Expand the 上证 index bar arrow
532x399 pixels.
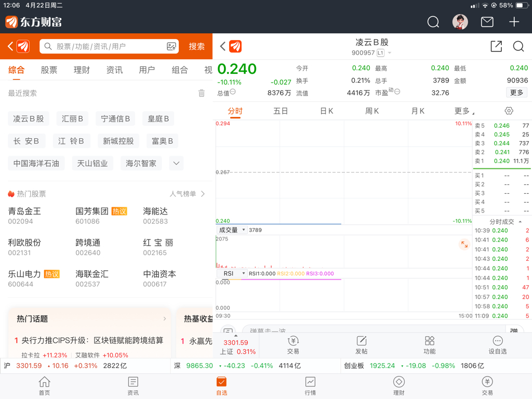click(236, 336)
